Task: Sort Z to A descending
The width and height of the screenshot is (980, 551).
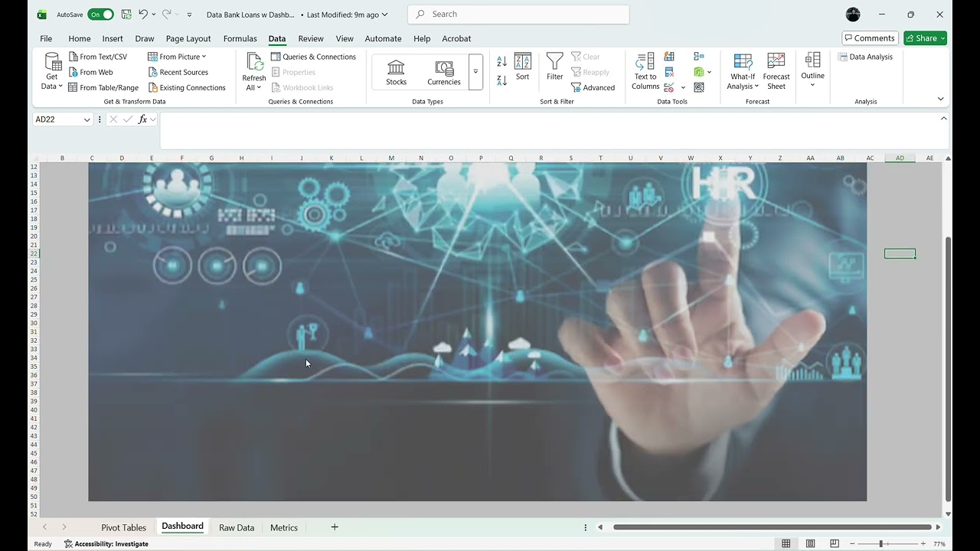Action: [x=501, y=80]
